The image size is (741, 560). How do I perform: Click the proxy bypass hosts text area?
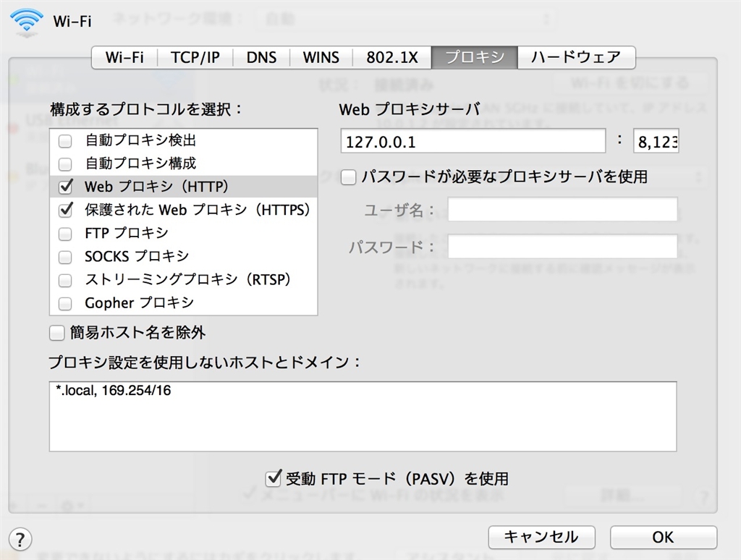pyautogui.click(x=363, y=416)
